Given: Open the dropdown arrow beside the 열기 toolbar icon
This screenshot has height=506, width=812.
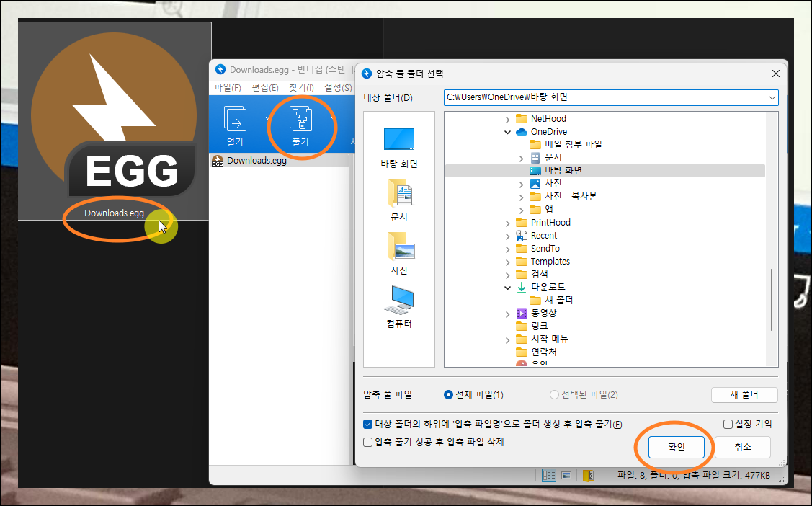Looking at the screenshot, I should pos(267,118).
